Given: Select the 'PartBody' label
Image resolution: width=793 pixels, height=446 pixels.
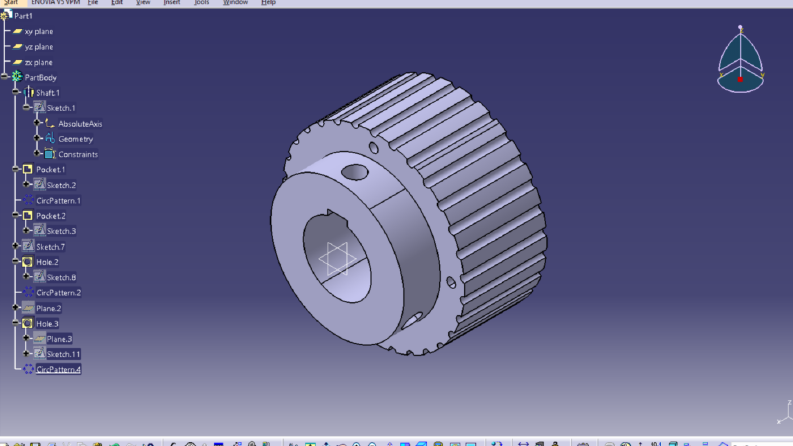Looking at the screenshot, I should 40,77.
